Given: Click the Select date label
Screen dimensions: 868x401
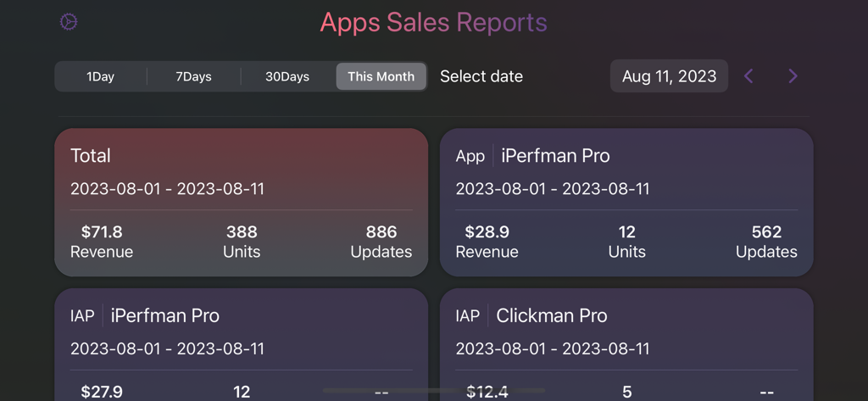Looking at the screenshot, I should tap(481, 76).
